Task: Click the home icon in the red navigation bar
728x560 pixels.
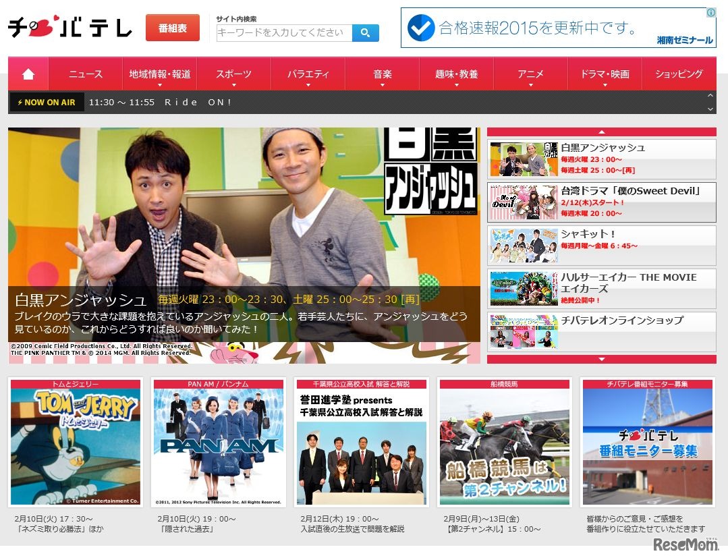Action: [27, 74]
